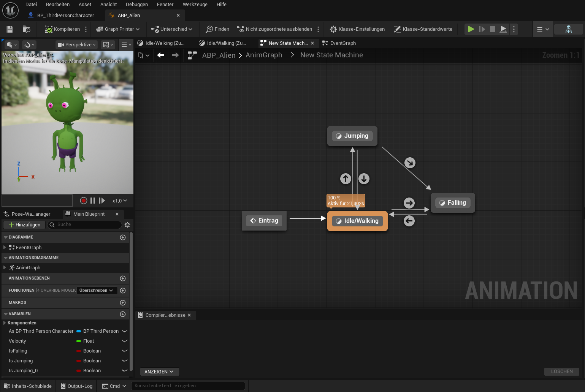Click the stop simulation square icon
The height and width of the screenshot is (392, 585).
(493, 29)
